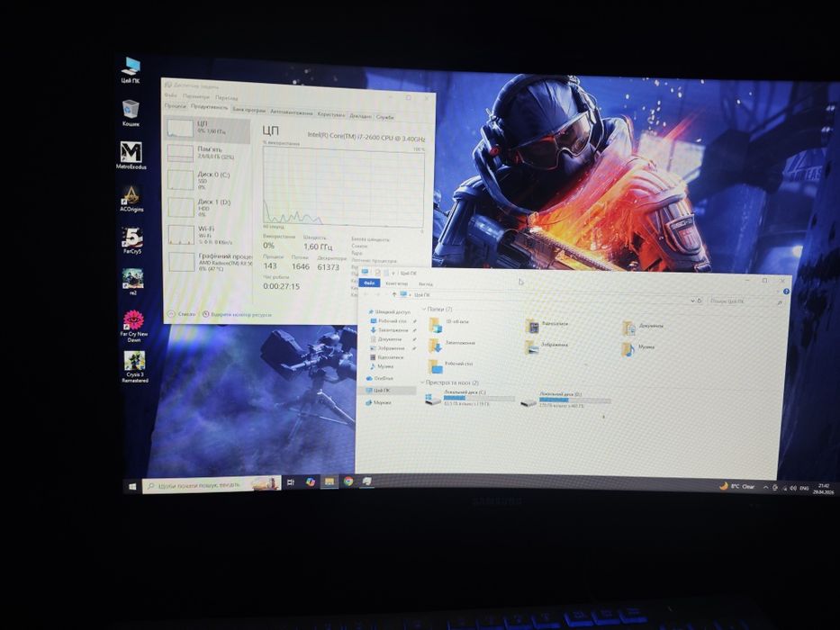
Task: Select the Crysis 3 Remastered shortcut
Action: point(134,367)
